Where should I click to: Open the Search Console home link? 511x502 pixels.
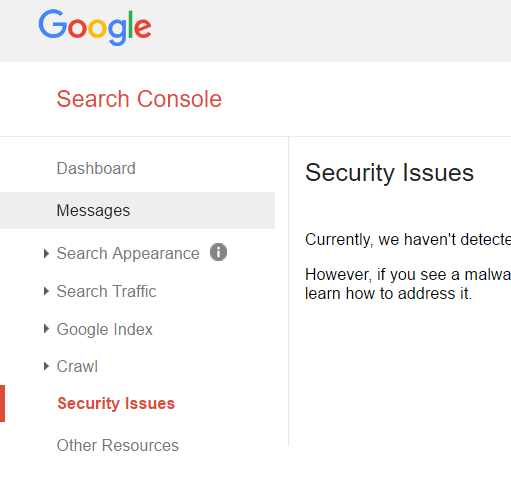coord(139,99)
